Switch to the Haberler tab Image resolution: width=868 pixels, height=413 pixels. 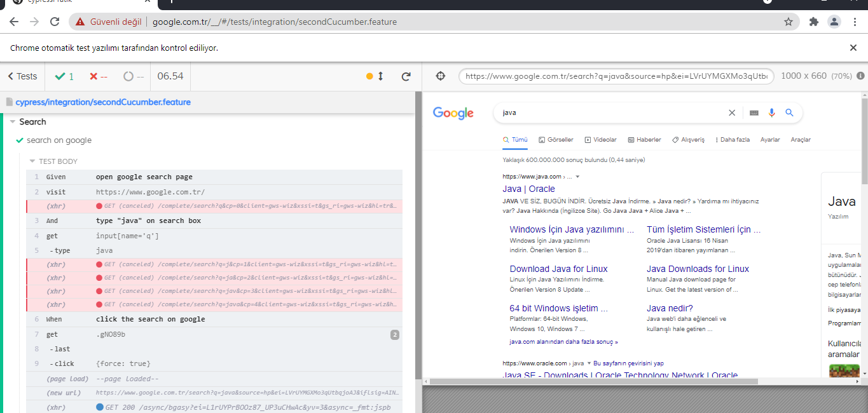pyautogui.click(x=644, y=140)
